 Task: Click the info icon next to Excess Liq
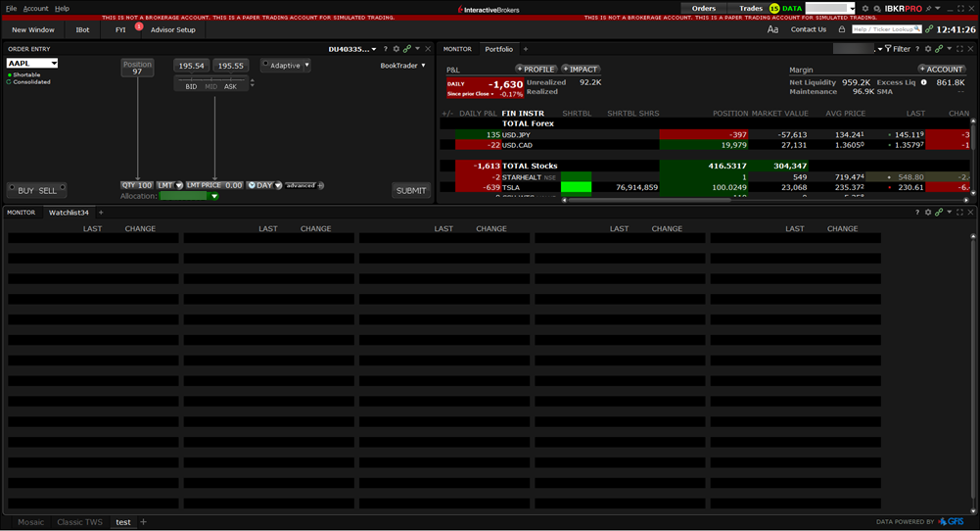click(924, 82)
